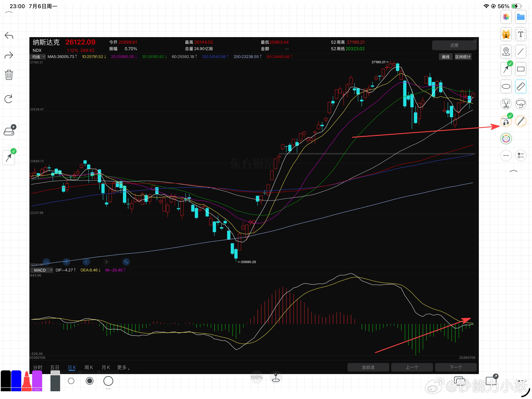Collapse the right tool panel chevron
This screenshot has width=532, height=399.
click(x=513, y=171)
